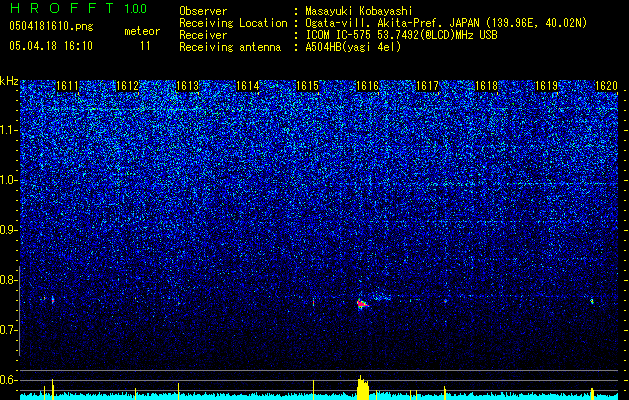This screenshot has height=400, width=629.
Task: Click the 0.7 frequency axis label
Action: pyautogui.click(x=9, y=330)
